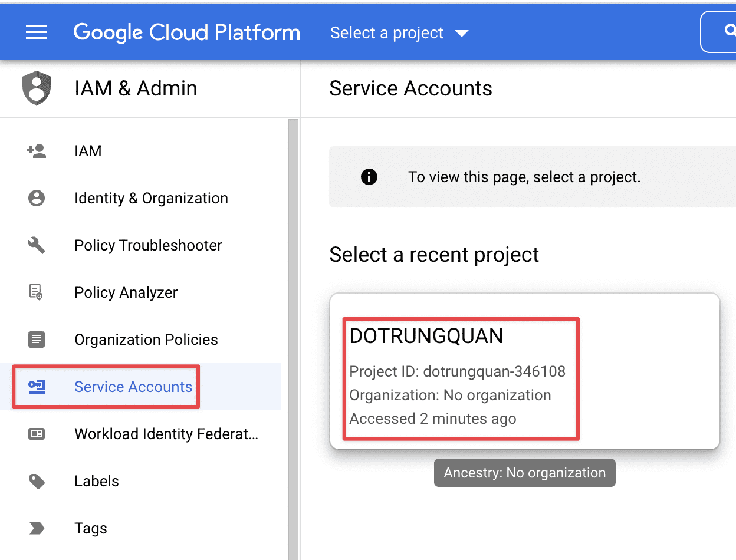Viewport: 736px width, 560px height.
Task: Open the IAM menu item
Action: point(88,151)
